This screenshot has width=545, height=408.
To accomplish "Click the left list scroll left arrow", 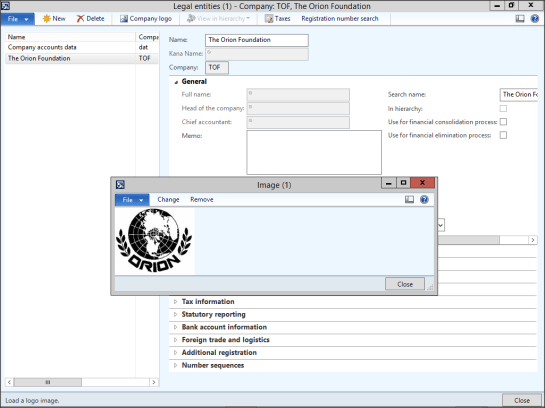I will pyautogui.click(x=9, y=382).
